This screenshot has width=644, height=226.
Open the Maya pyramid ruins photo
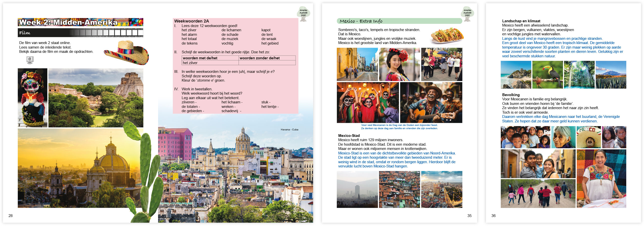point(96,98)
